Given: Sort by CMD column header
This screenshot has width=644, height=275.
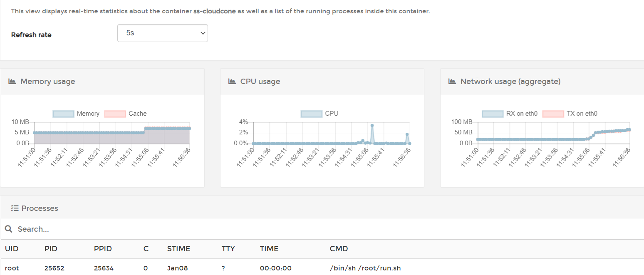Looking at the screenshot, I should coord(339,249).
